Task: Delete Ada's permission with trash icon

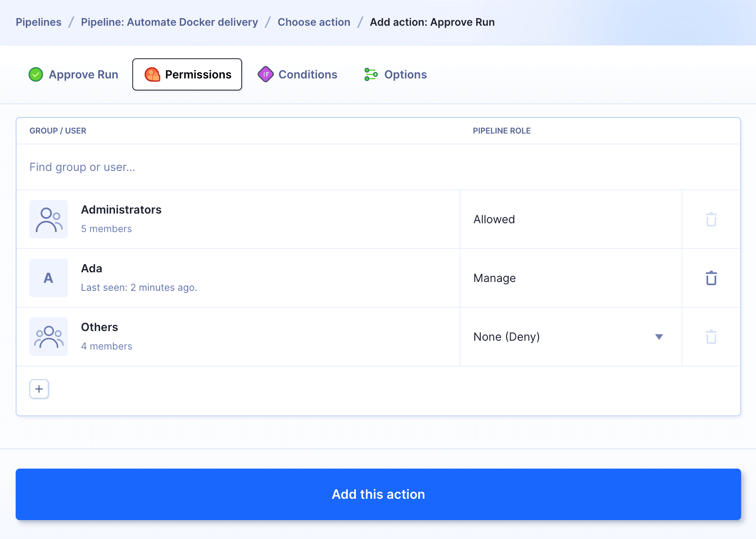Action: pos(711,278)
